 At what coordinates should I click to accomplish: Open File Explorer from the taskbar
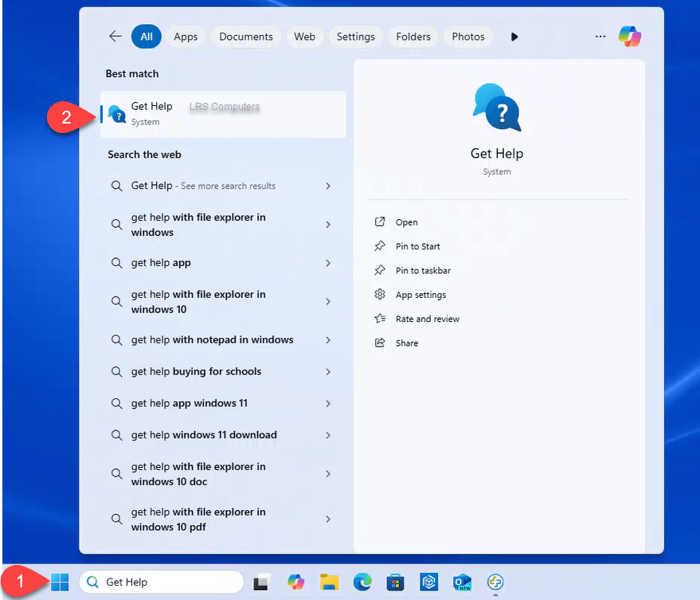coord(329,582)
